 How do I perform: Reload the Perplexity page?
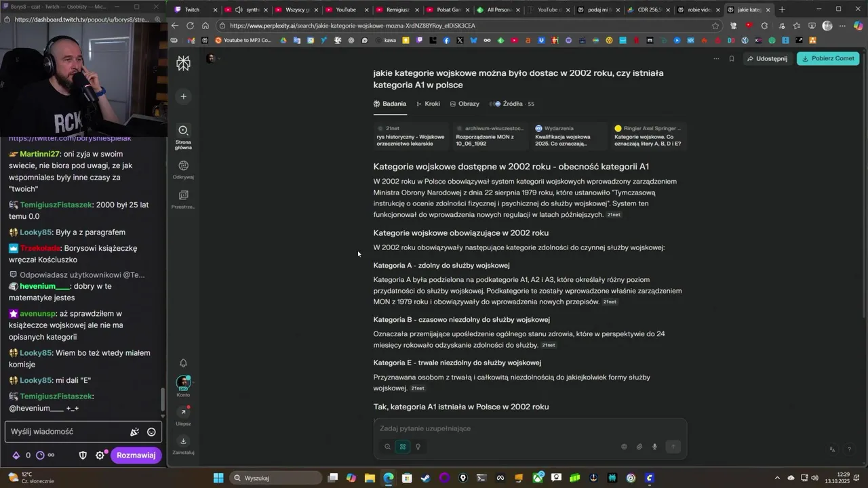point(190,26)
